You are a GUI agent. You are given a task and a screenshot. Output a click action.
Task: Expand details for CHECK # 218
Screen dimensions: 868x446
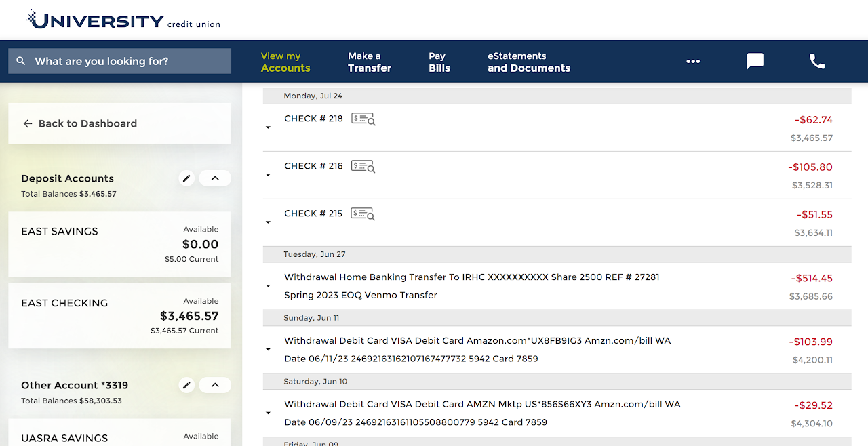coord(267,127)
